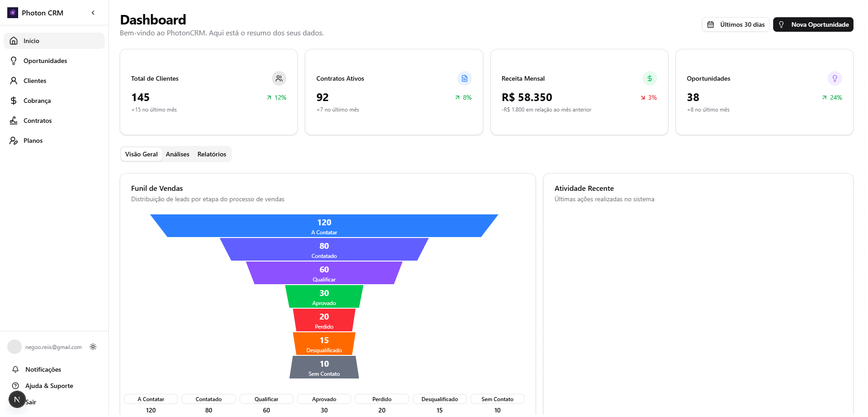Open the Relatórios tab

click(211, 154)
